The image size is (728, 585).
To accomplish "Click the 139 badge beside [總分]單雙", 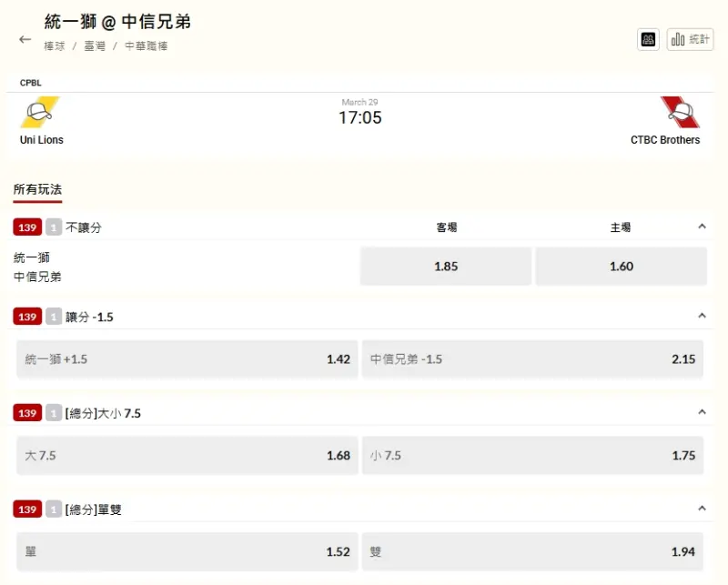I will point(27,509).
